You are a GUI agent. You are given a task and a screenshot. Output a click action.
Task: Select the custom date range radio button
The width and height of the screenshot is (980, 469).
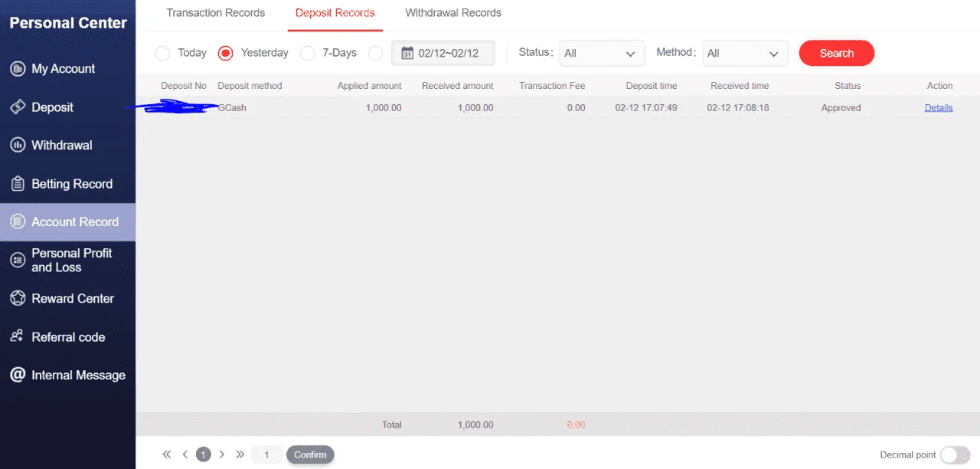pyautogui.click(x=375, y=53)
